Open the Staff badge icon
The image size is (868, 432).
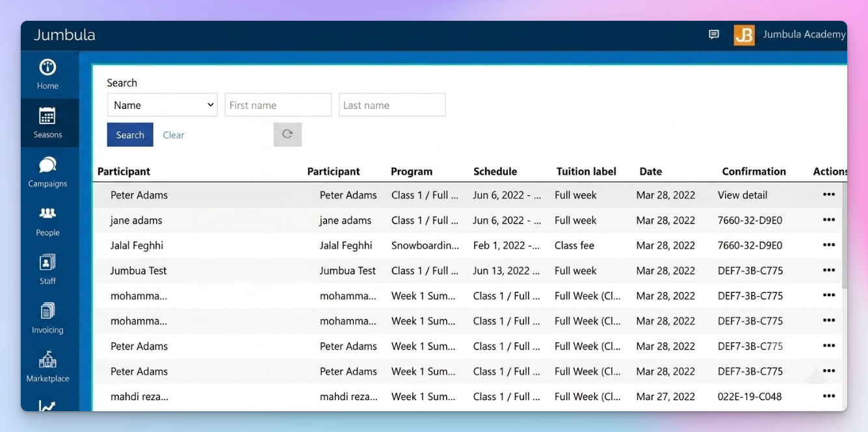[47, 262]
